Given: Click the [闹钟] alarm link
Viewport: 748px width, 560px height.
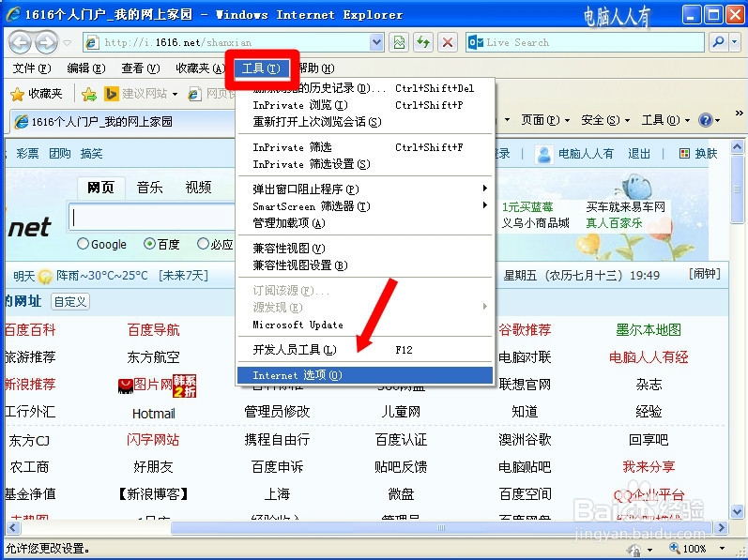Looking at the screenshot, I should [x=704, y=274].
